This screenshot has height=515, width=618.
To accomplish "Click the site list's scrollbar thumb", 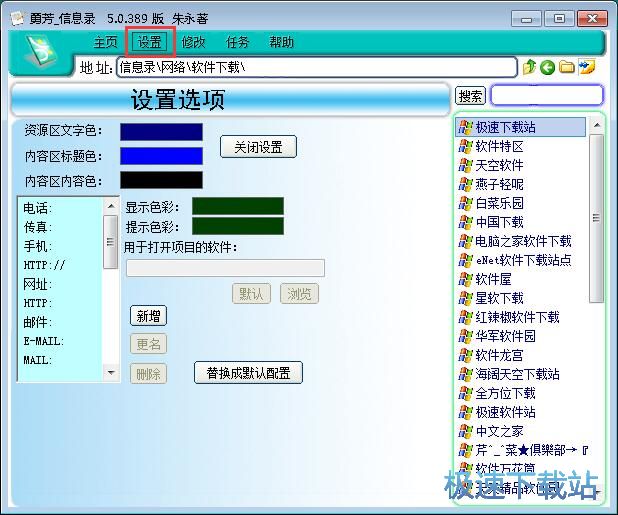I will 596,218.
